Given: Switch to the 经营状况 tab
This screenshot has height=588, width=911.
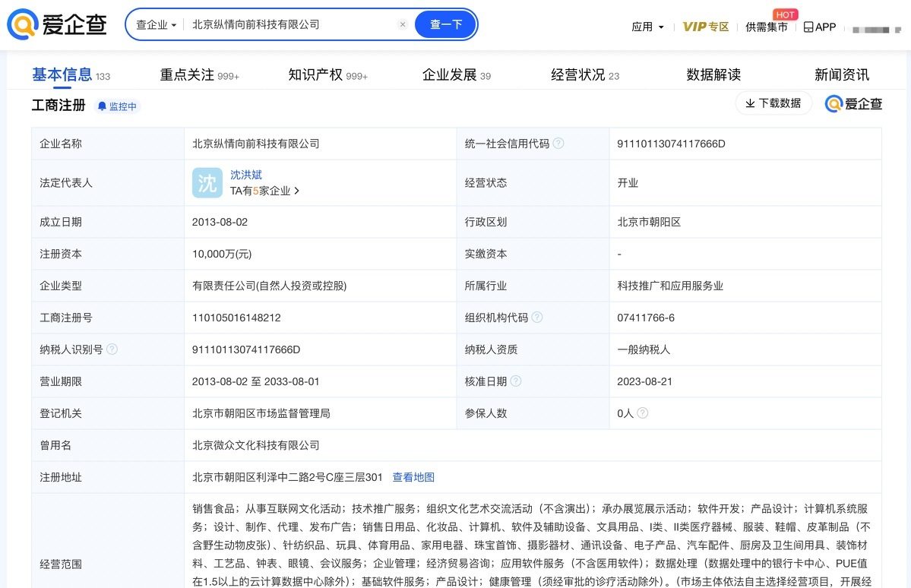Looking at the screenshot, I should tap(584, 75).
